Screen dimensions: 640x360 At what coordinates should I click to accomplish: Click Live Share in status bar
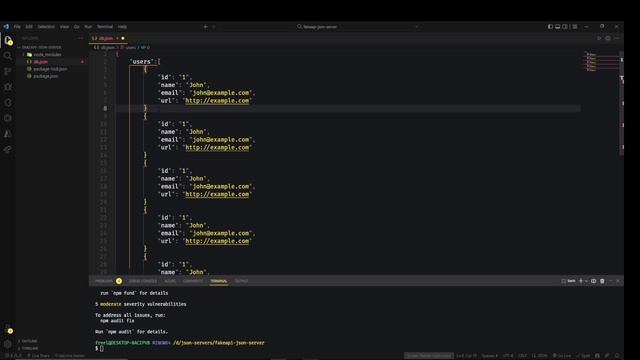coord(38,356)
